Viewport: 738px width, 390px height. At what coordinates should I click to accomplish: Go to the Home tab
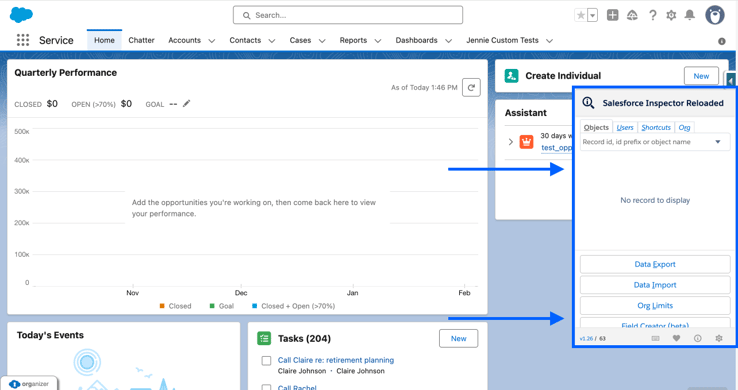(x=104, y=40)
